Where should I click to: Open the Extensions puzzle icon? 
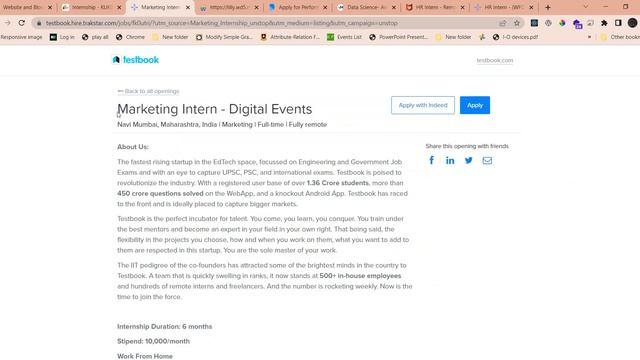(x=604, y=23)
